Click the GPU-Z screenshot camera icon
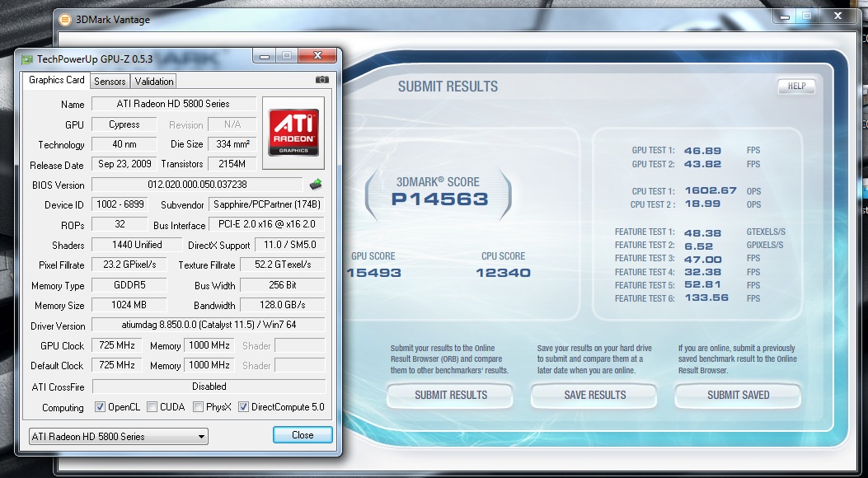Image resolution: width=868 pixels, height=478 pixels. click(x=322, y=80)
